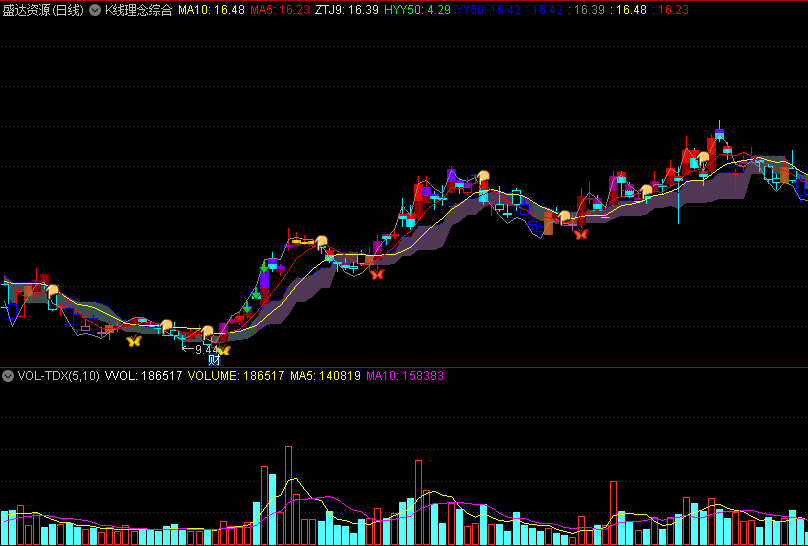This screenshot has height=546, width=808.
Task: Click the yellow butterfly beside the 财 marker
Action: pos(224,350)
